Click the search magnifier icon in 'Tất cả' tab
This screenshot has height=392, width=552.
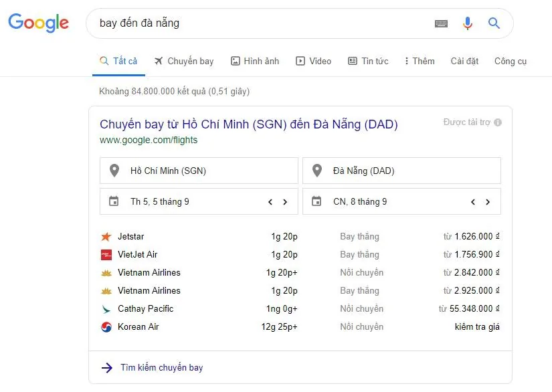(104, 61)
